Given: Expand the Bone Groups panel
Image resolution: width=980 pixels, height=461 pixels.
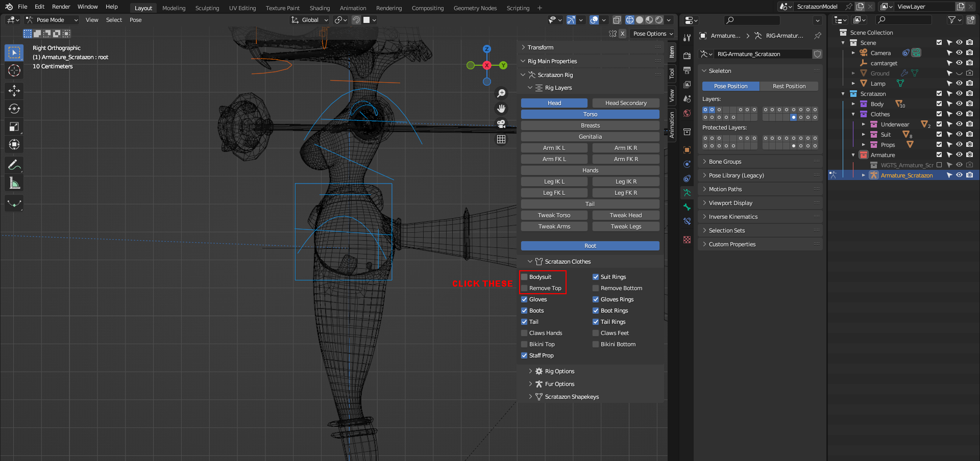Looking at the screenshot, I should tap(725, 162).
